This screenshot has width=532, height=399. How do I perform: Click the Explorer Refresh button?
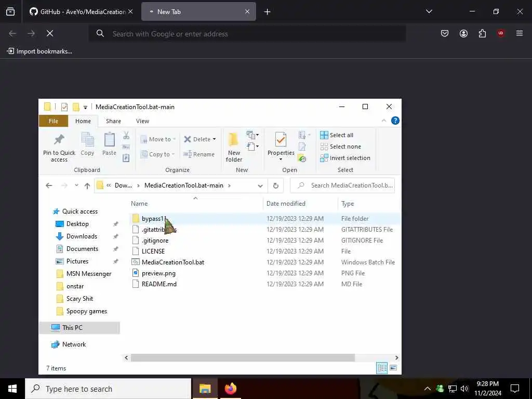(276, 185)
